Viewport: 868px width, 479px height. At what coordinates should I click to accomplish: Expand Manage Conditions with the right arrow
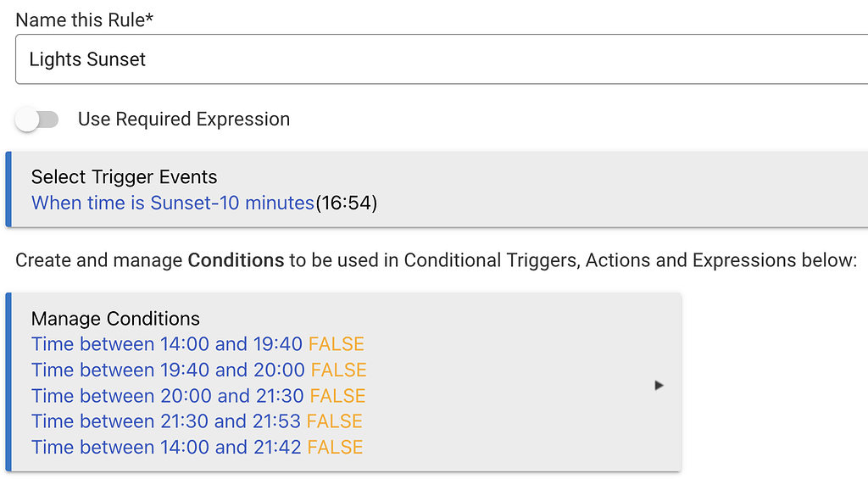click(x=659, y=385)
